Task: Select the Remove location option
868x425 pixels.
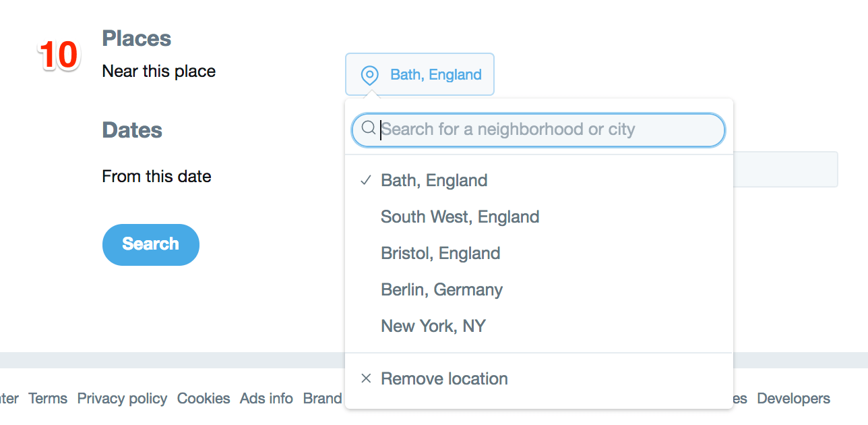Action: tap(444, 378)
